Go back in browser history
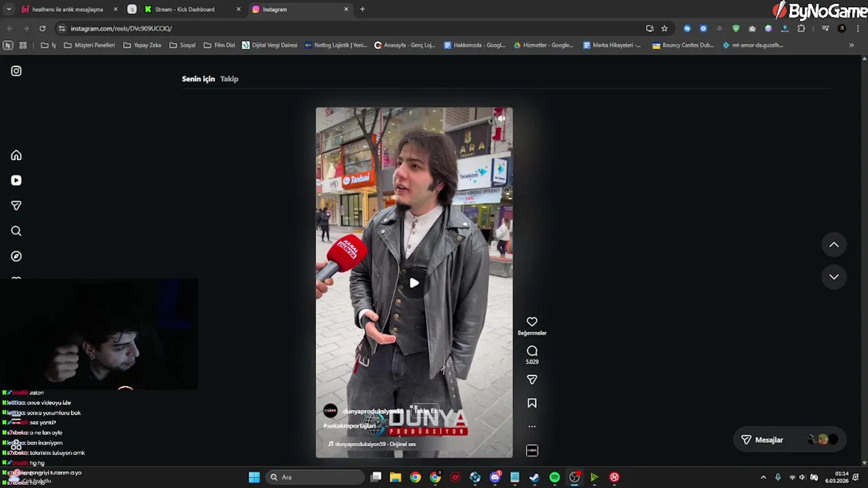Image resolution: width=868 pixels, height=488 pixels. tap(9, 28)
